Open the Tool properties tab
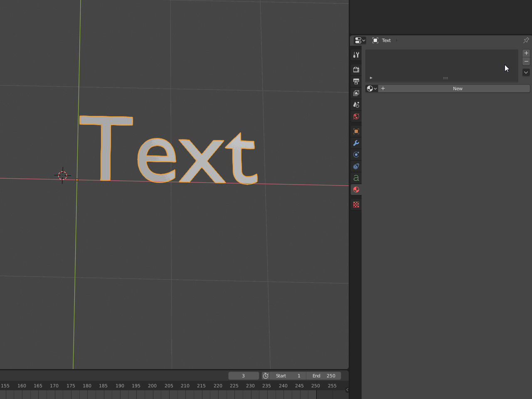 [x=356, y=54]
